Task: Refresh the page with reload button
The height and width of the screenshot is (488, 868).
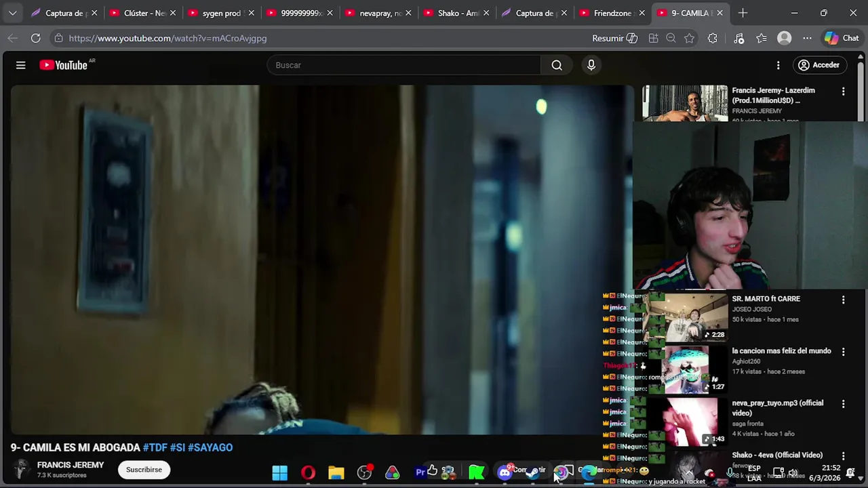Action: pos(35,38)
